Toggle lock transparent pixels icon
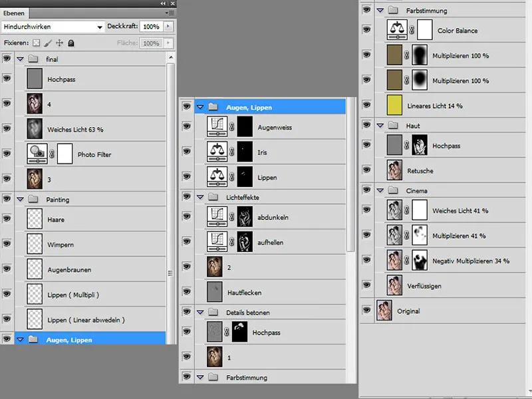This screenshot has height=399, width=532. pos(37,43)
